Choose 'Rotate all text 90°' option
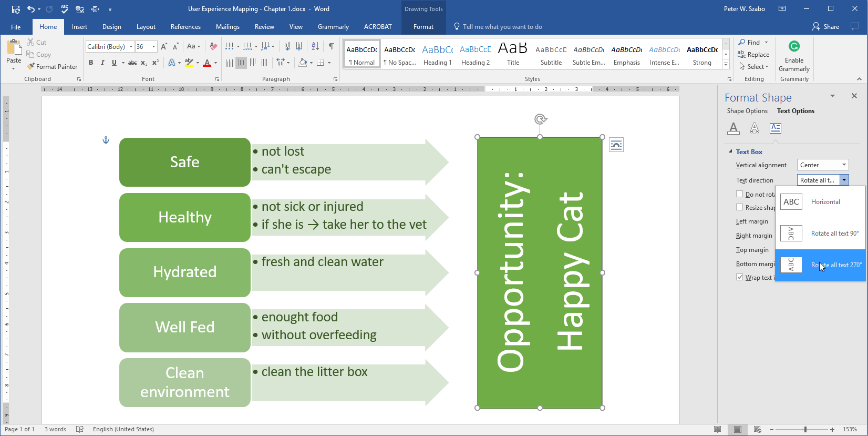 tap(820, 234)
